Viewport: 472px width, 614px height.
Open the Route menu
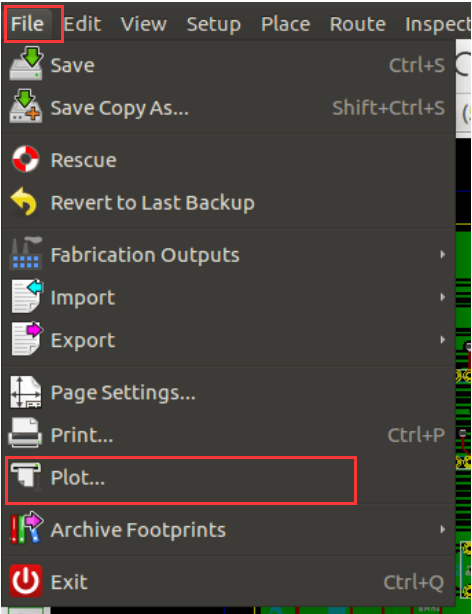pyautogui.click(x=358, y=24)
